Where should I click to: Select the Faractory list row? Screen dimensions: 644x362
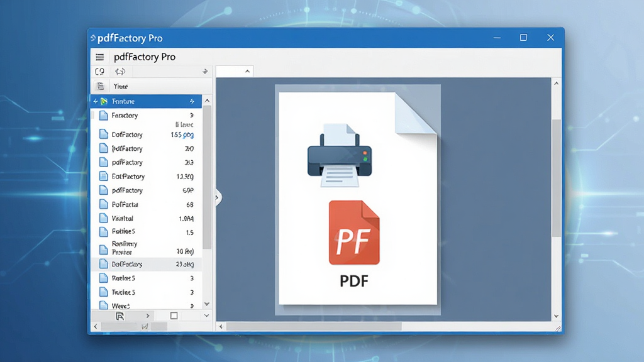click(146, 116)
